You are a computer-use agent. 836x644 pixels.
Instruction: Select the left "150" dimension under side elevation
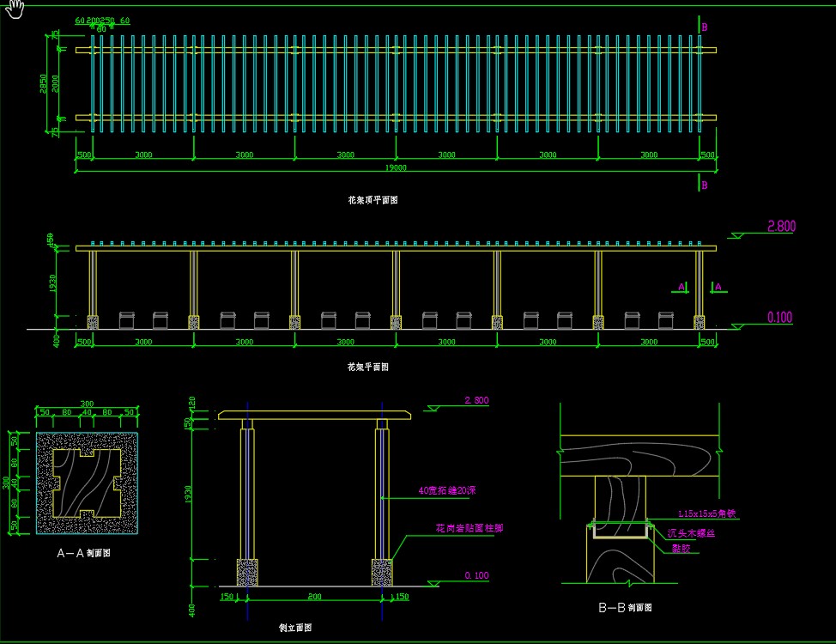pos(227,597)
